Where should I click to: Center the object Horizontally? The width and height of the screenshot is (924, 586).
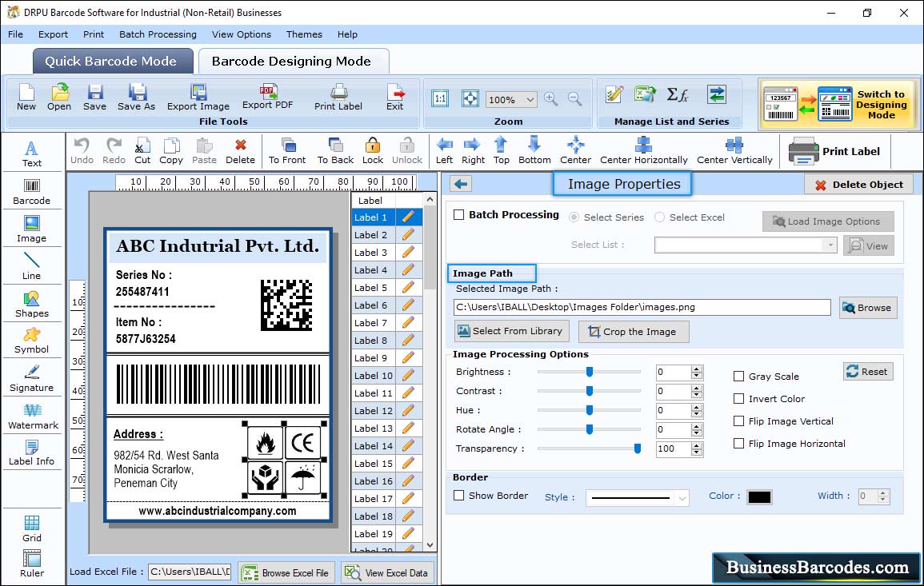point(643,151)
